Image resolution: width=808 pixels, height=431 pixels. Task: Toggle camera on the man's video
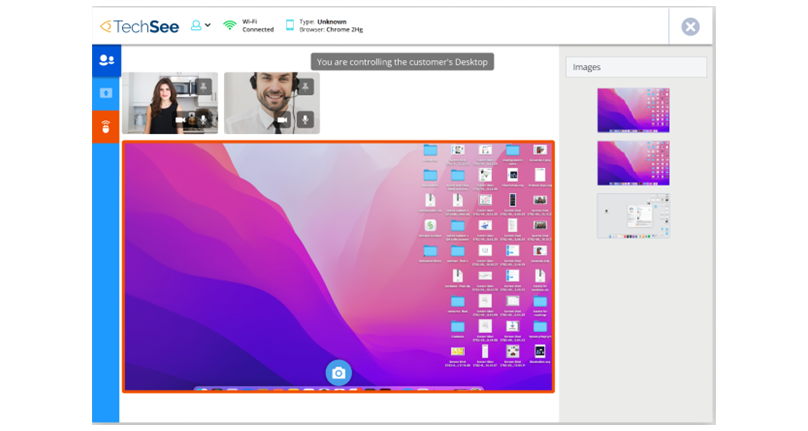282,120
